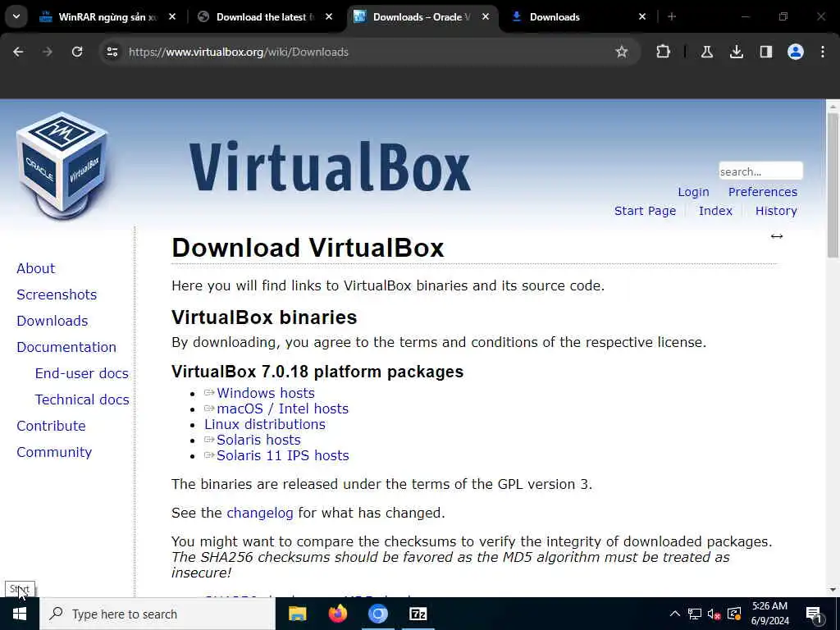Open new tab with plus button
This screenshot has width=840, height=630.
(x=672, y=16)
